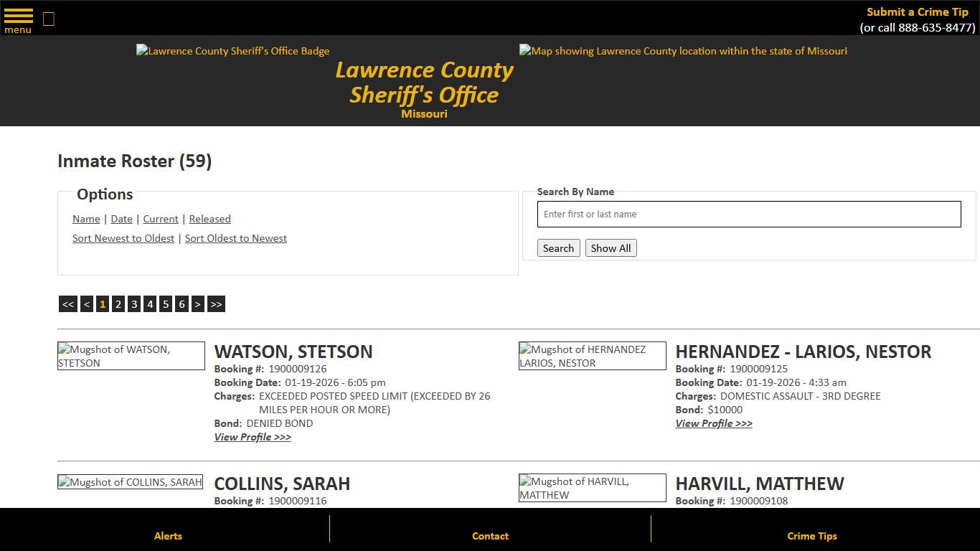Image resolution: width=980 pixels, height=551 pixels.
Task: Sort the roster by Name
Action: point(85,219)
